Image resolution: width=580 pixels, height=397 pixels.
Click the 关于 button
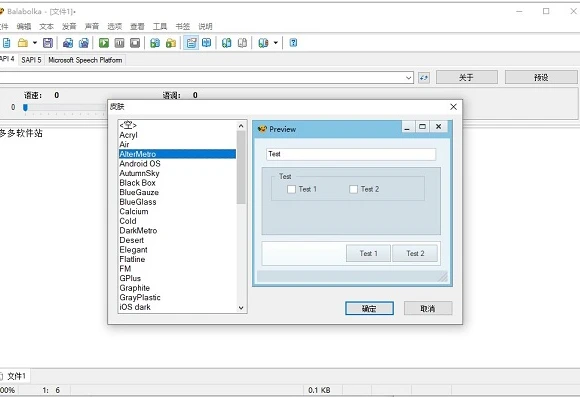point(466,77)
